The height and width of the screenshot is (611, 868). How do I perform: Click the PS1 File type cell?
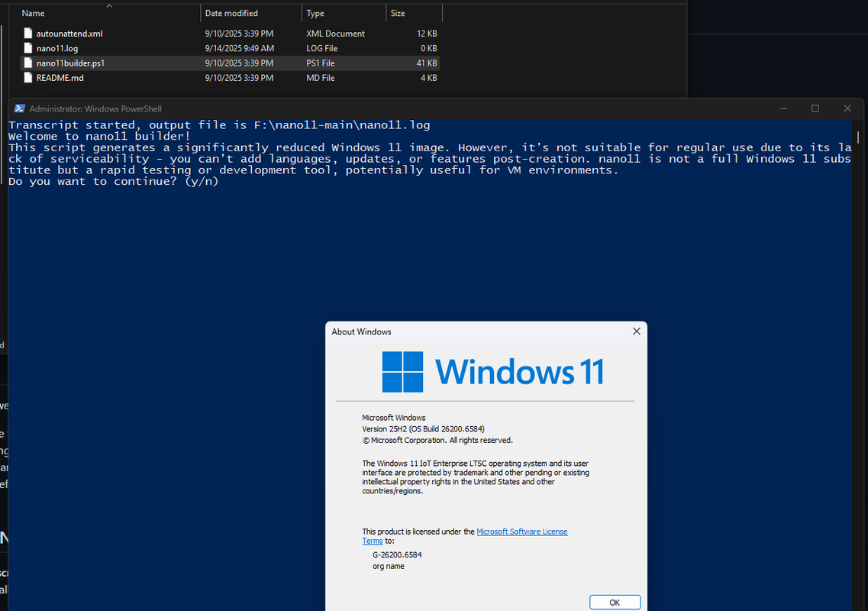[321, 63]
